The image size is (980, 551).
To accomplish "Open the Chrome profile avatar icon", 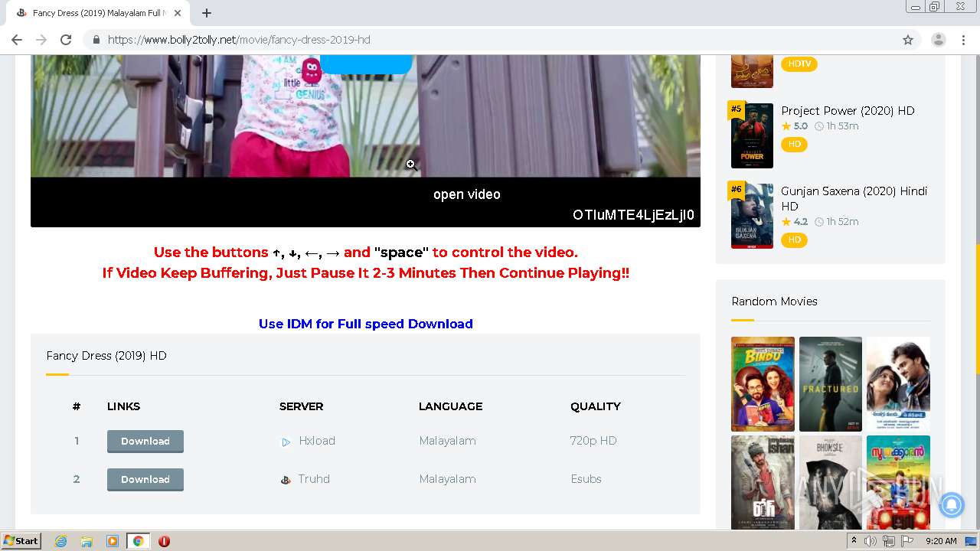I will point(939,40).
